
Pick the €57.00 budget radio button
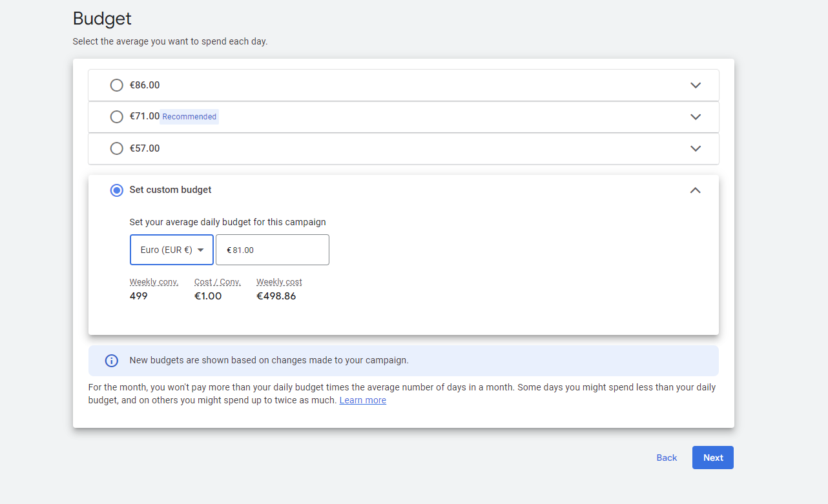116,148
